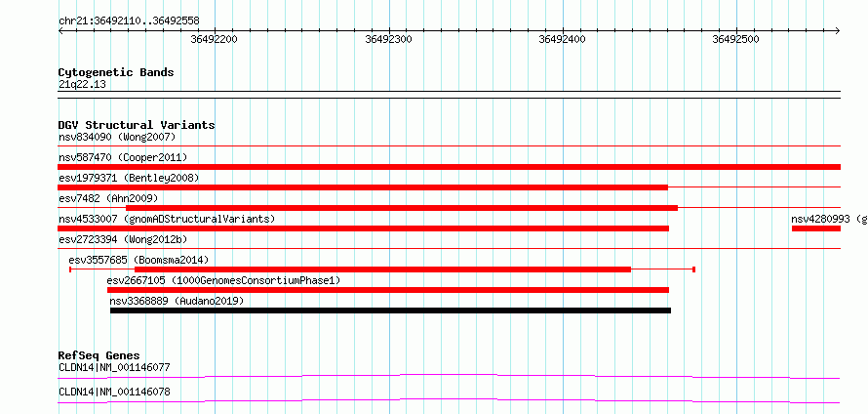The height and width of the screenshot is (414, 868).
Task: Click the red esv2667105 feature bar
Action: pos(388,290)
